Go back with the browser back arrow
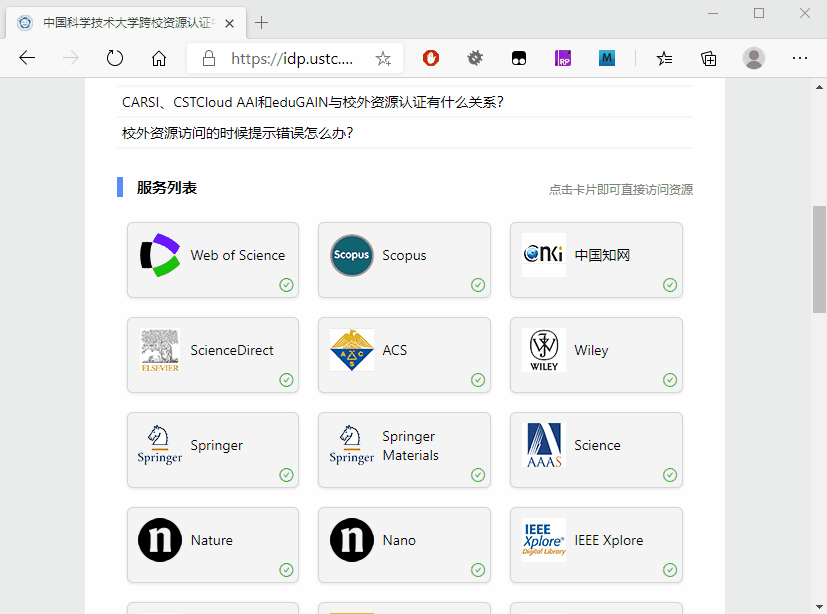 click(x=27, y=58)
